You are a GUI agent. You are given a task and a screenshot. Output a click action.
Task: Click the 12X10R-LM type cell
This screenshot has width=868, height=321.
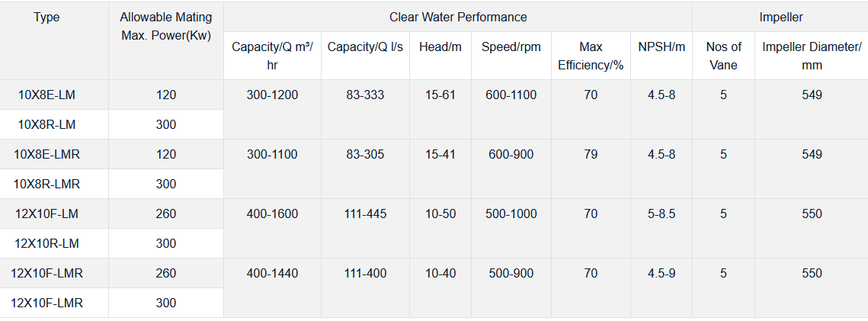point(46,243)
